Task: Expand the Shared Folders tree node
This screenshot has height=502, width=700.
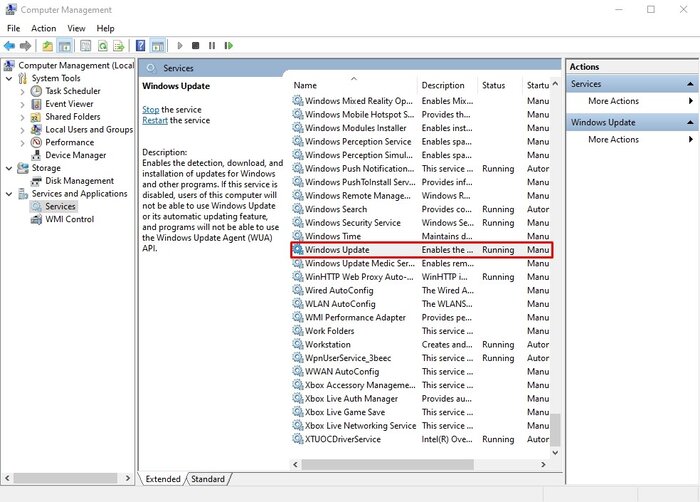Action: [x=22, y=117]
